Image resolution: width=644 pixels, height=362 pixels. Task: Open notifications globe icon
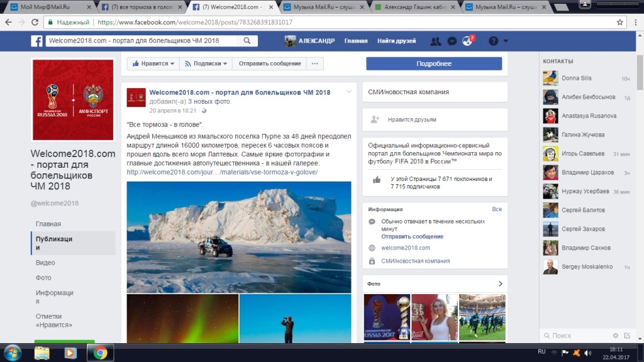[467, 41]
